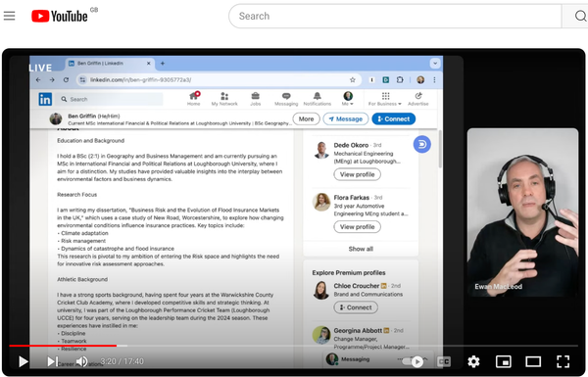Click the linkedin.com address bar URL
Image resolution: width=588 pixels, height=377 pixels.
click(140, 80)
